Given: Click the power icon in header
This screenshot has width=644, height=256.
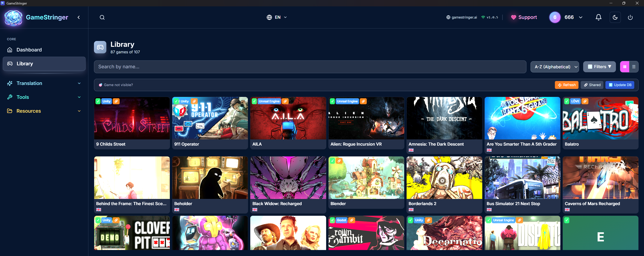Looking at the screenshot, I should pyautogui.click(x=630, y=17).
